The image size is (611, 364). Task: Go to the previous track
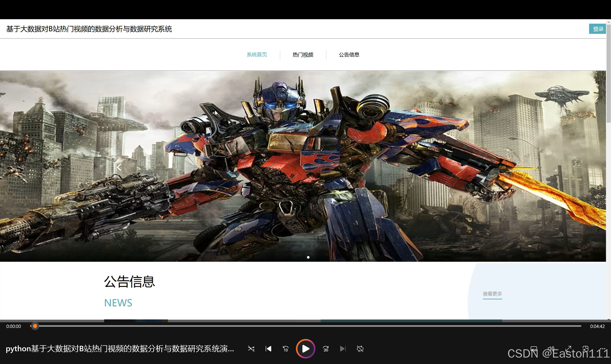(268, 349)
